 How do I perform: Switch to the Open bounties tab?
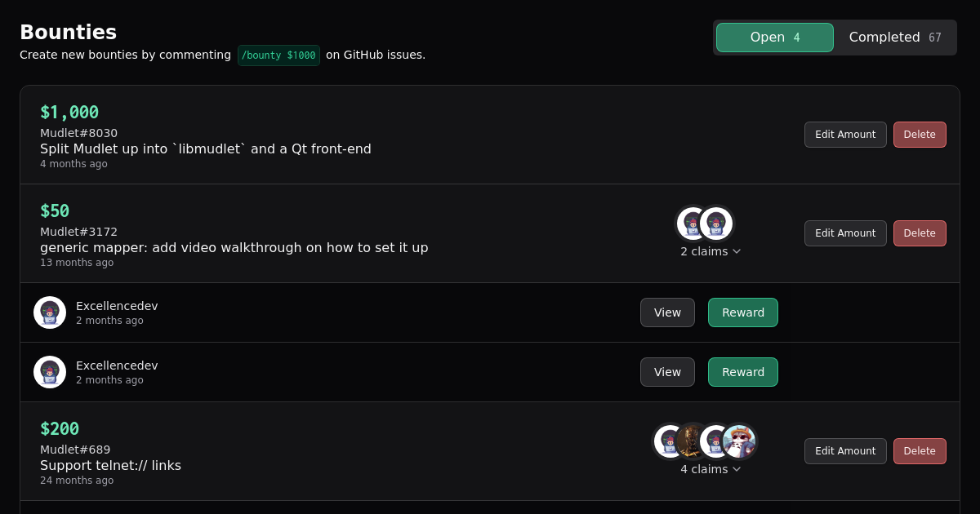774,38
